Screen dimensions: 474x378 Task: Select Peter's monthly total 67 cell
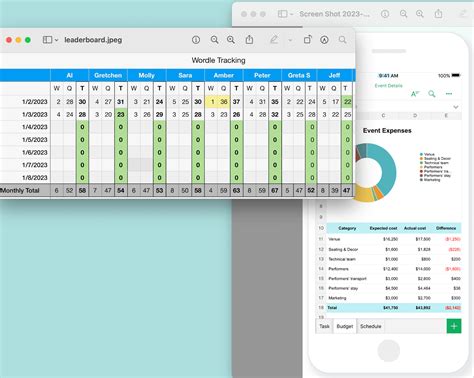(275, 191)
